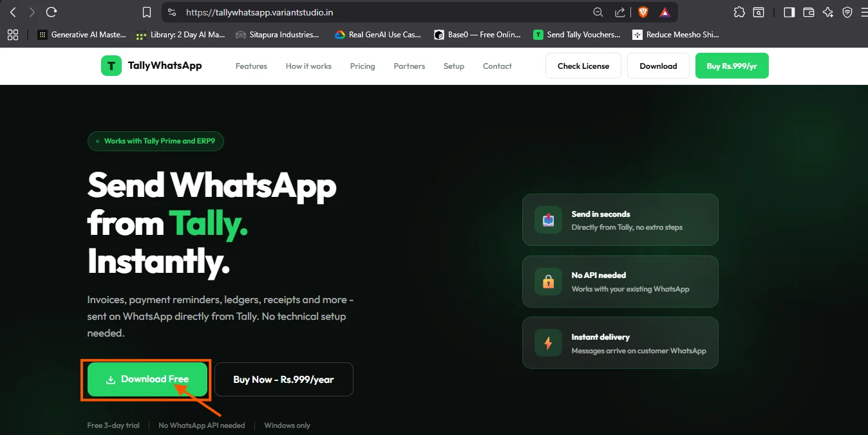Open the Contact nav link
This screenshot has width=868, height=435.
497,66
